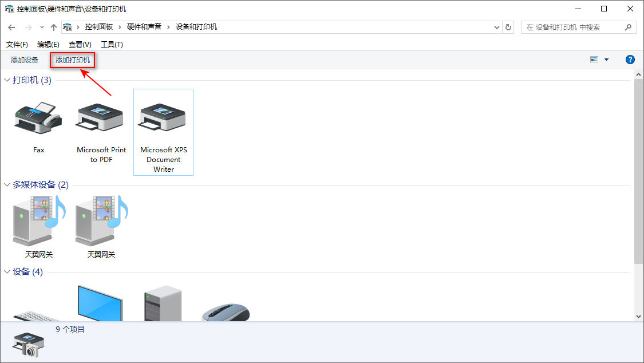Click 设备和打印机 breadcrumb segment
This screenshot has width=644, height=363.
pos(196,27)
